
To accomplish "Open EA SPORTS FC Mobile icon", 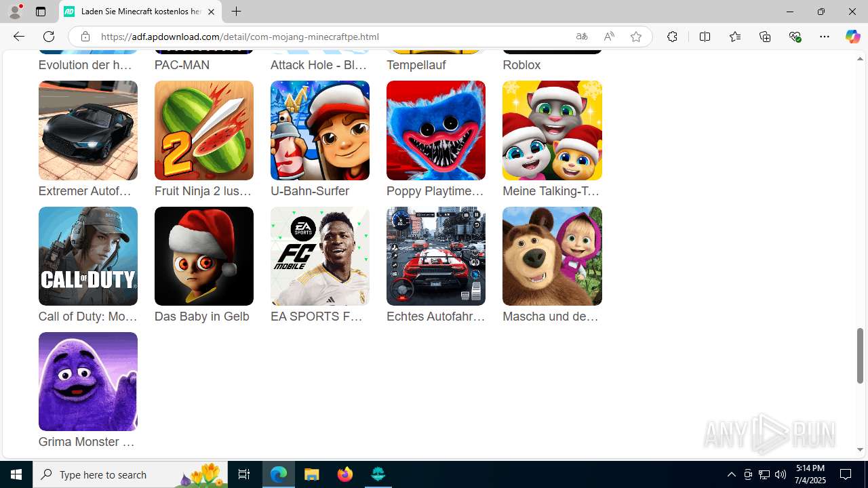I will click(320, 256).
